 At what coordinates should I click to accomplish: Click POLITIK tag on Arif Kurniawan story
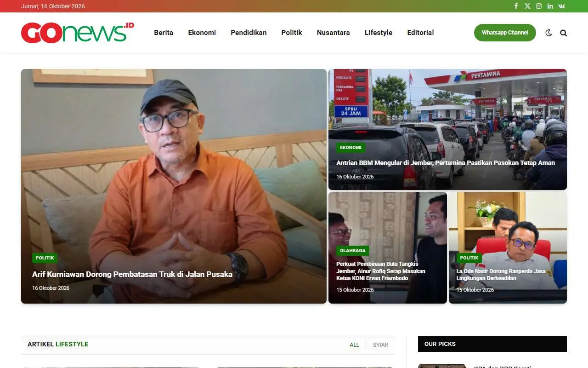click(x=45, y=258)
